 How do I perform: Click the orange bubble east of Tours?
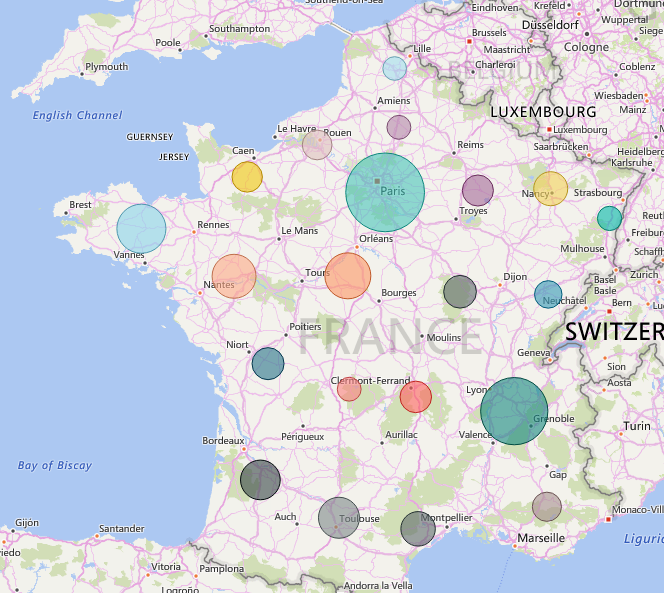pos(348,276)
